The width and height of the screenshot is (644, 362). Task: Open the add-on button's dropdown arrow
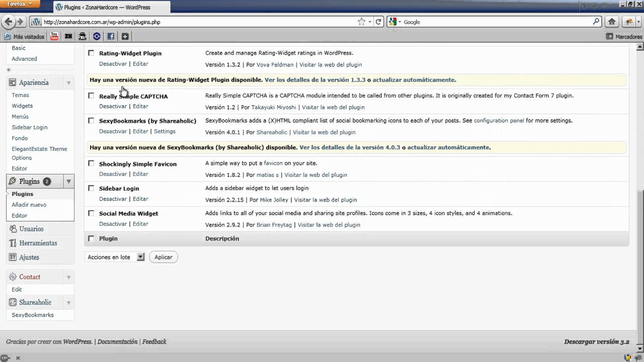[x=638, y=22]
